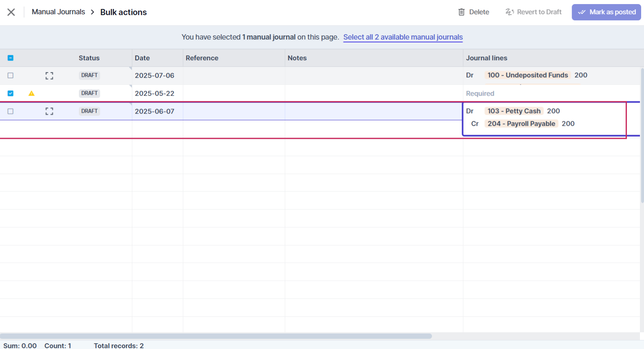644x349 pixels.
Task: Click Mark as posted
Action: [x=606, y=12]
